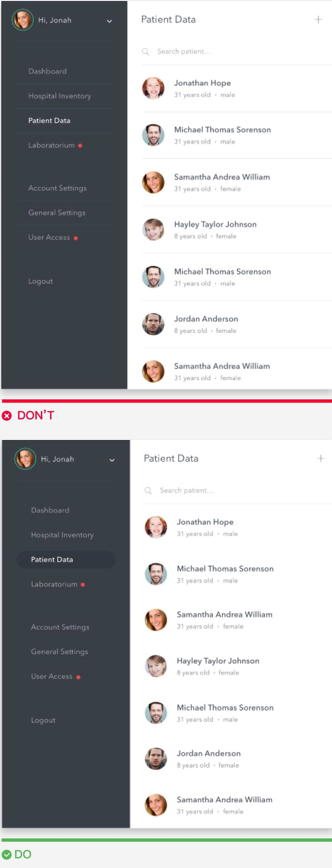Screen dimensions: 332x868
Task: Open Dashboard in the top sidebar
Action: point(48,71)
